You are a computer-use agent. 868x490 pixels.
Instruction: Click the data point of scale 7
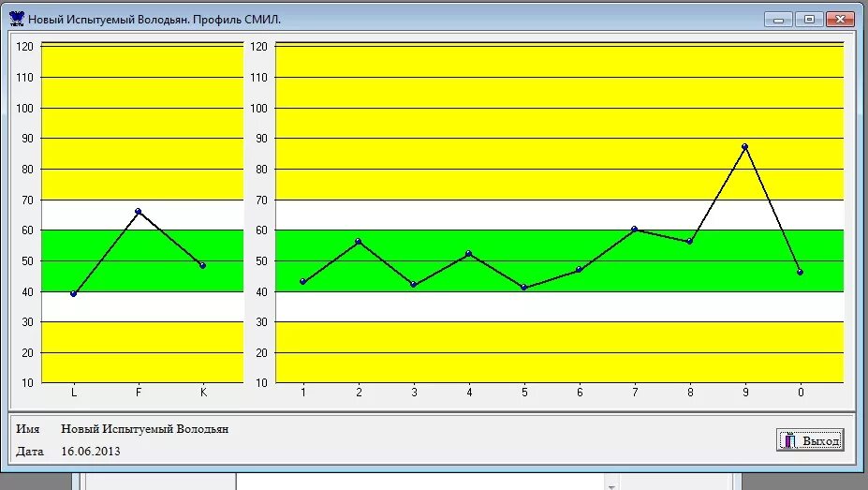635,230
